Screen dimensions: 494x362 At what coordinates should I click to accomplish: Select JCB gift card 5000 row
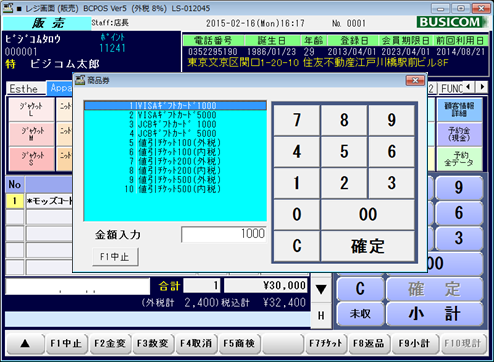tap(175, 134)
